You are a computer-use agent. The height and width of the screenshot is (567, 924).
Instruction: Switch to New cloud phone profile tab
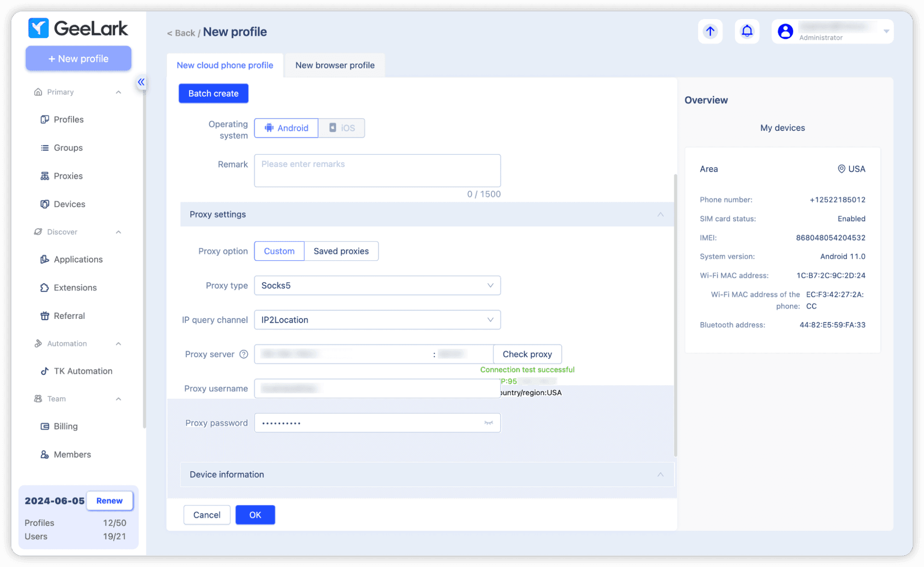click(x=224, y=64)
